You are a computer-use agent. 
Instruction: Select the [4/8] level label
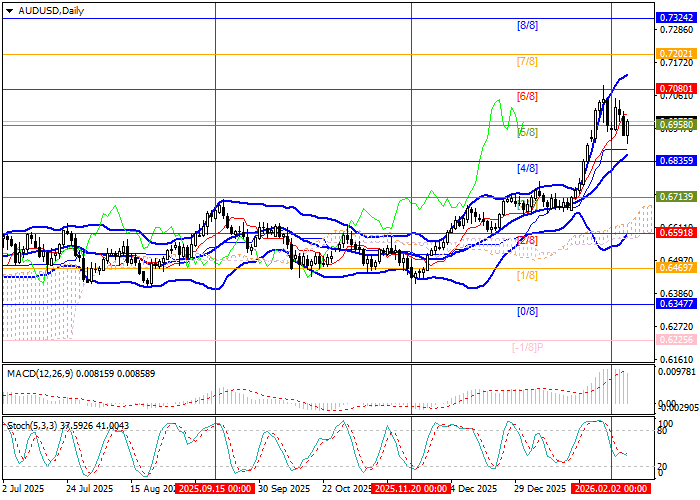pyautogui.click(x=527, y=168)
